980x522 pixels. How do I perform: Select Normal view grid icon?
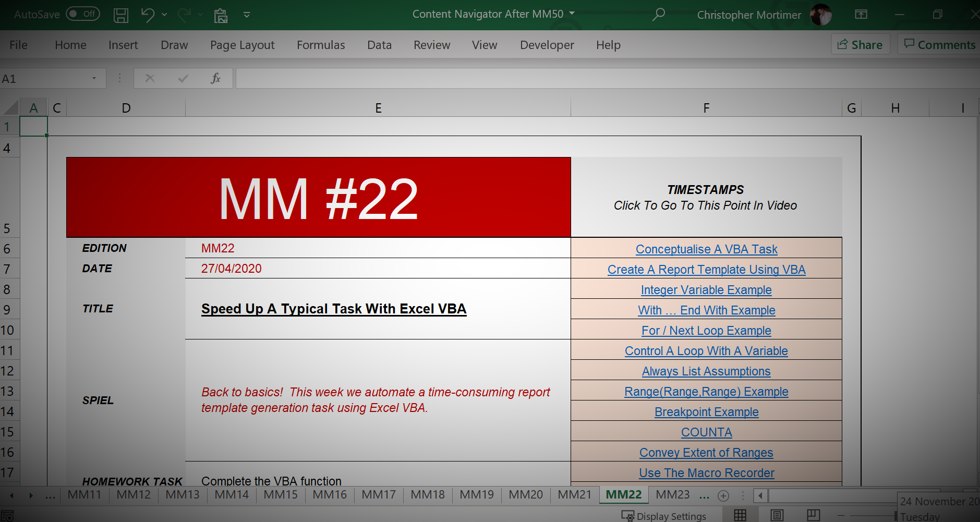point(740,515)
